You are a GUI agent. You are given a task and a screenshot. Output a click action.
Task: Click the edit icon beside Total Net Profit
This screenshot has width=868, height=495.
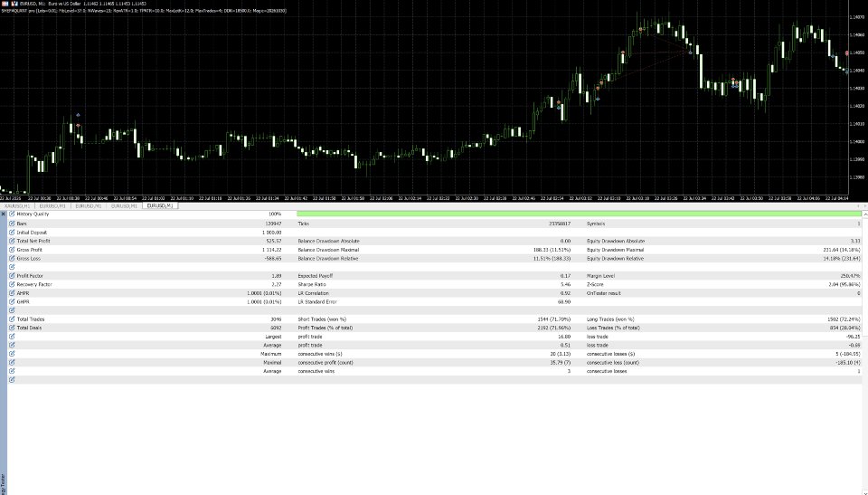[12, 241]
